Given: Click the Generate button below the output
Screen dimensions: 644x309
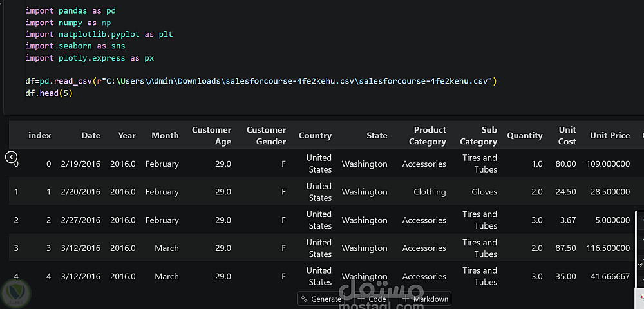Looking at the screenshot, I should coord(321,299).
